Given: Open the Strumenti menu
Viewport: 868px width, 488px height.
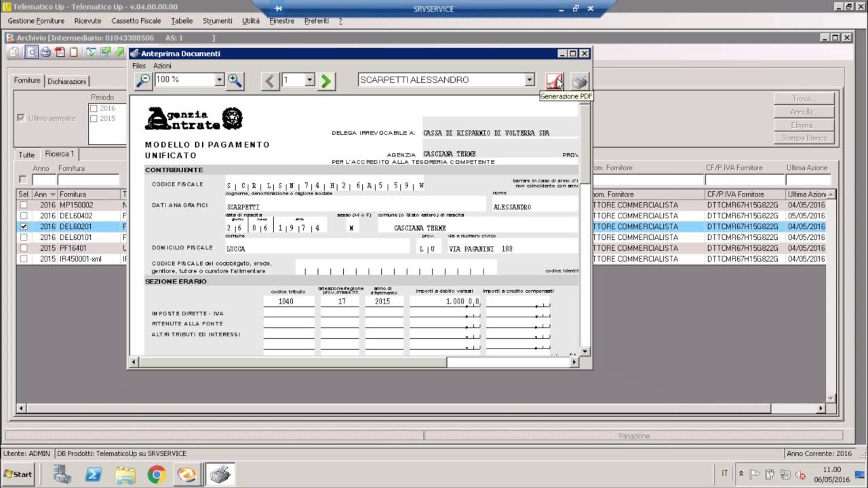Looking at the screenshot, I should point(217,21).
